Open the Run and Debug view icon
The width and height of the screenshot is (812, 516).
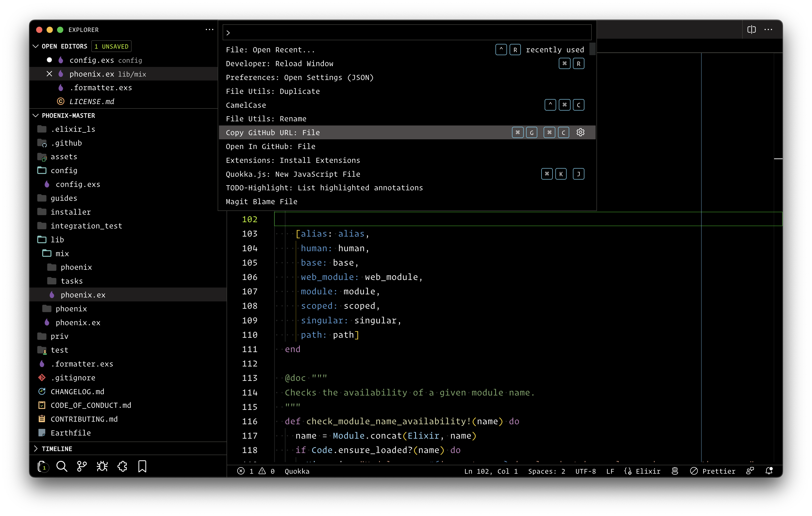click(x=102, y=466)
